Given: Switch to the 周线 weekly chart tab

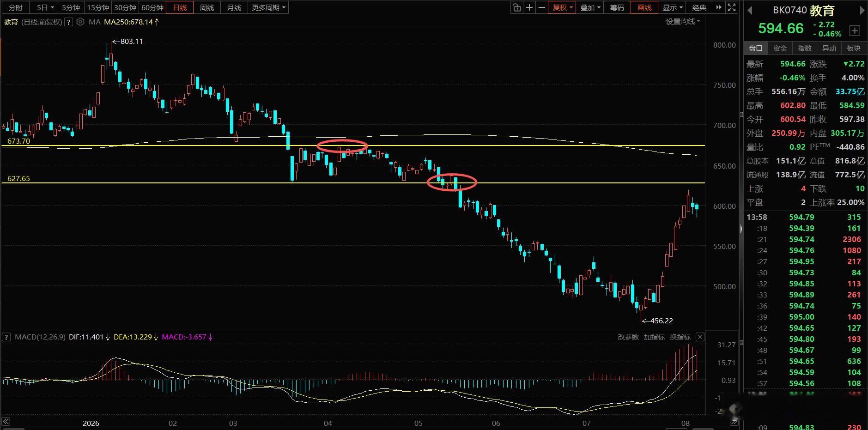Looking at the screenshot, I should 207,7.
